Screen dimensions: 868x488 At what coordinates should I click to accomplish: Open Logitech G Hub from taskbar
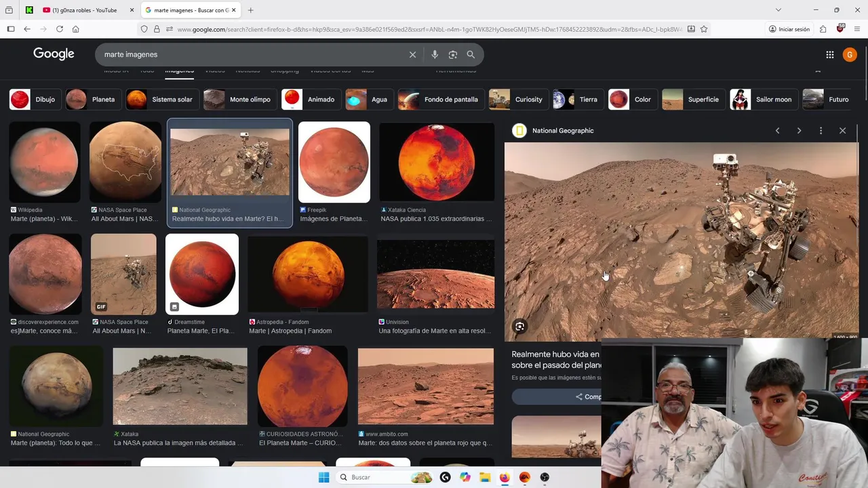click(x=445, y=477)
